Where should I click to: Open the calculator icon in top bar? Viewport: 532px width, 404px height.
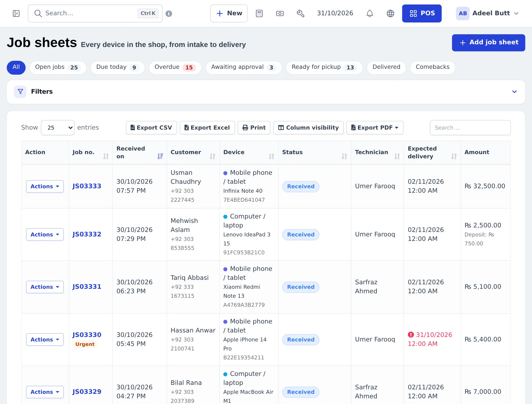point(259,13)
